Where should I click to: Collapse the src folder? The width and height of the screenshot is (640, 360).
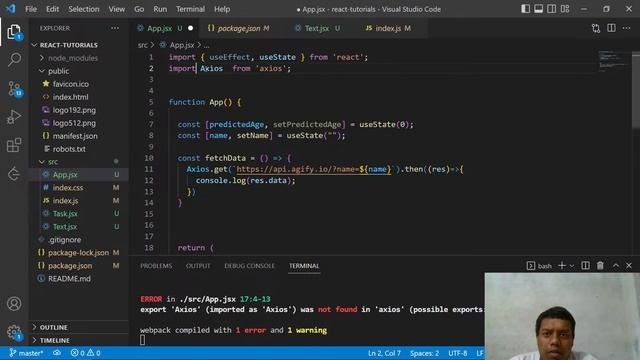click(x=53, y=162)
